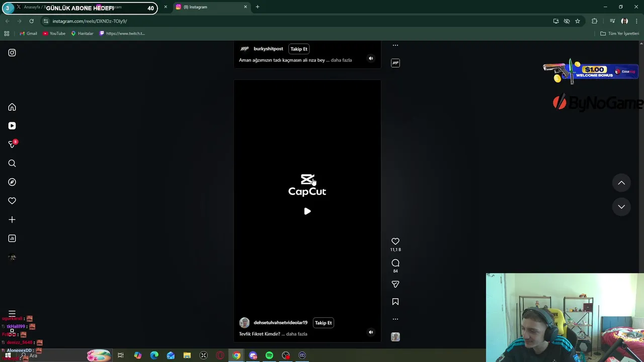Viewport: 644px width, 362px height.
Task: Follow dehsetulvahsetvideolar19 with Takip Et button
Action: click(323, 323)
